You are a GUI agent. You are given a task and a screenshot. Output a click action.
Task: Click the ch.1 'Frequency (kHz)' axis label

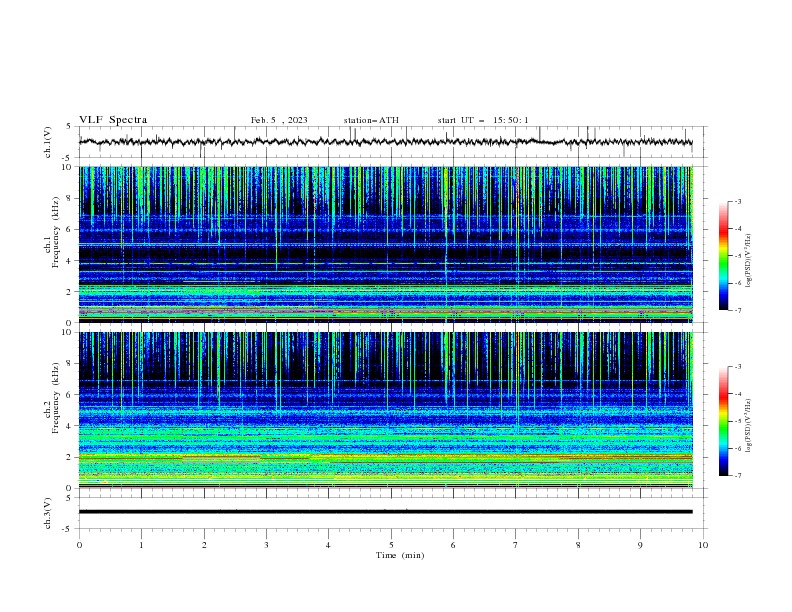pyautogui.click(x=56, y=233)
